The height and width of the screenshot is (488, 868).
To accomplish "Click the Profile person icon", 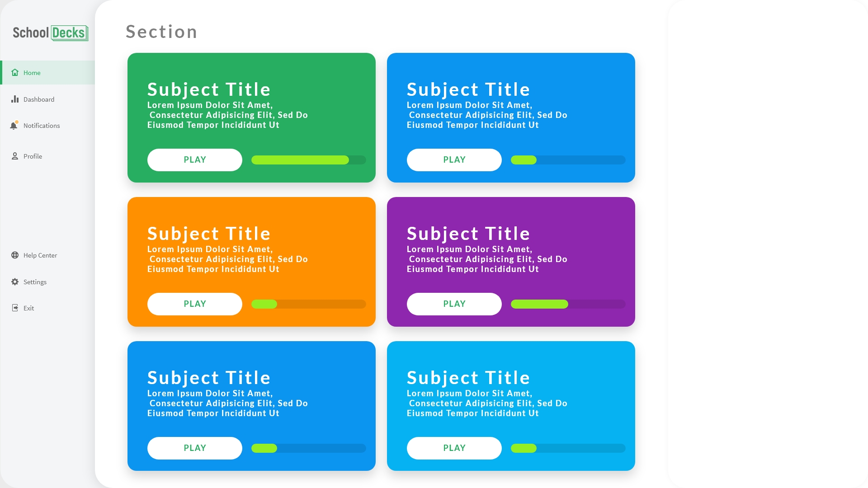I will pos(15,156).
